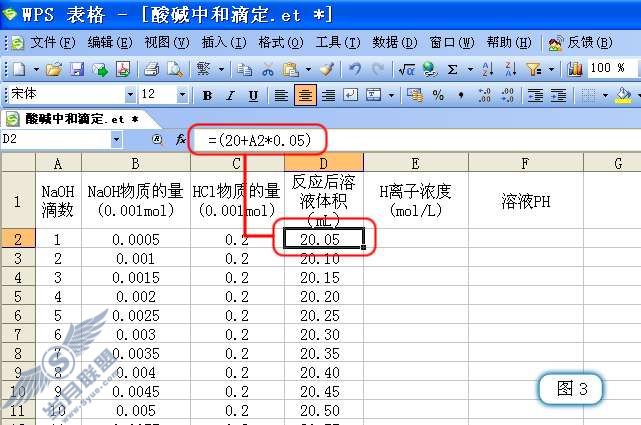641x425 pixels.
Task: Click the currency style icon
Action: click(x=415, y=95)
